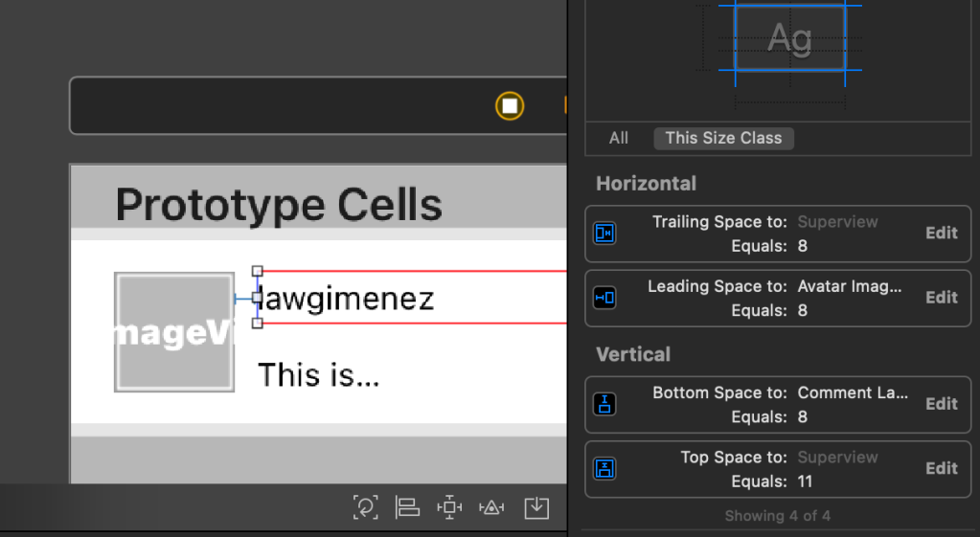The width and height of the screenshot is (980, 537).
Task: Click the Embed In icon
Action: [x=536, y=507]
